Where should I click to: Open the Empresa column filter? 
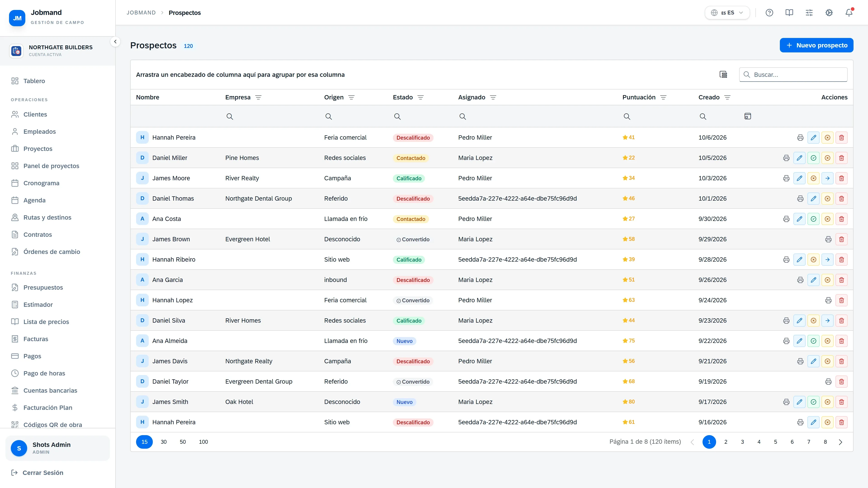click(x=258, y=97)
